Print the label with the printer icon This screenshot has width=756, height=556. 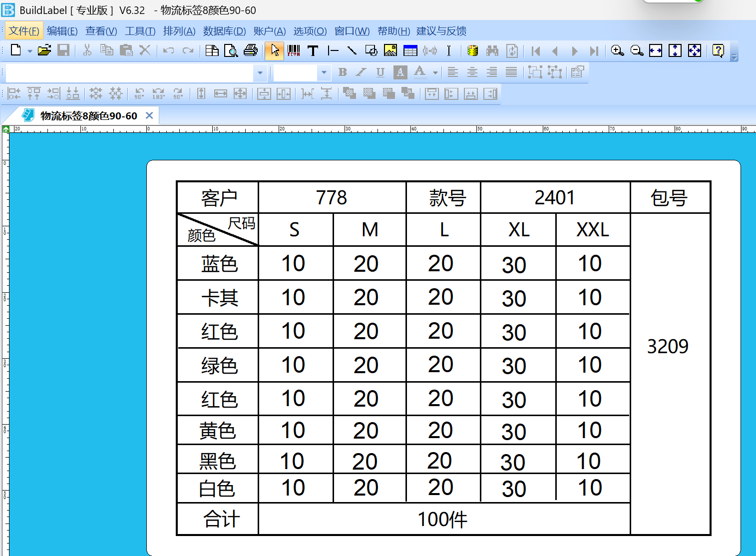[251, 50]
